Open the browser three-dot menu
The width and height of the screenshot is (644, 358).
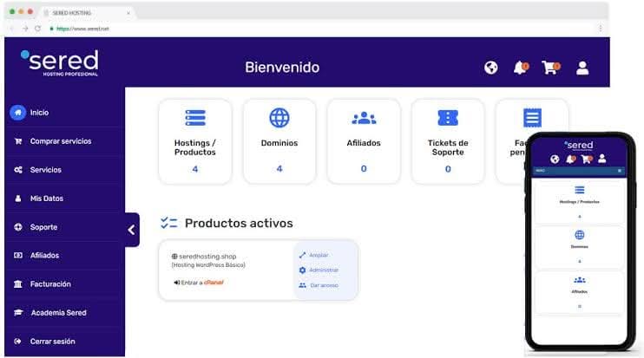point(600,29)
